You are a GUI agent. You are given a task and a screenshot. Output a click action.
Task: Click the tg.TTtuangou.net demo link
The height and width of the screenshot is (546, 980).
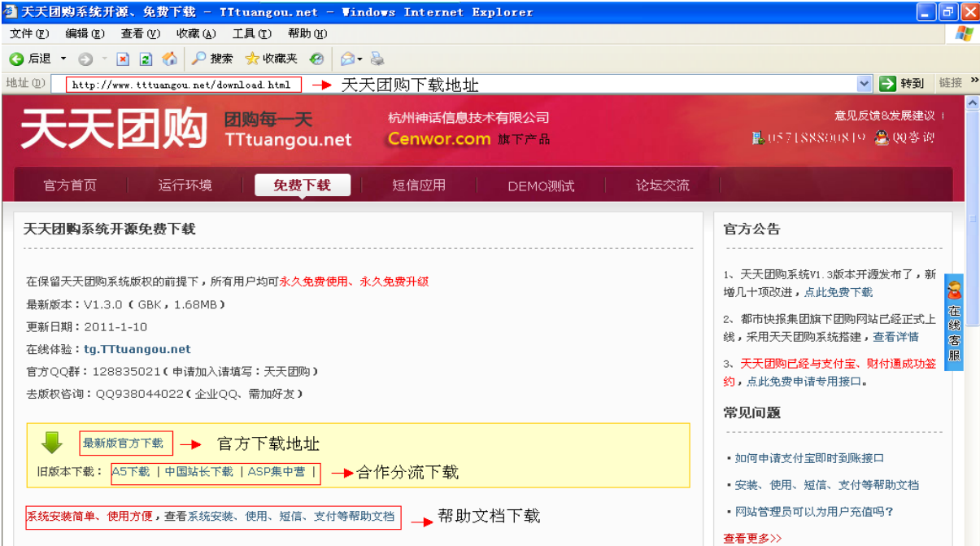(x=137, y=349)
